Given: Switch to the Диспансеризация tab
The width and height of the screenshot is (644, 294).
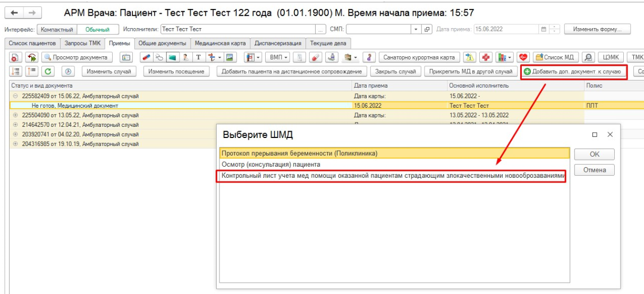Looking at the screenshot, I should (x=278, y=44).
